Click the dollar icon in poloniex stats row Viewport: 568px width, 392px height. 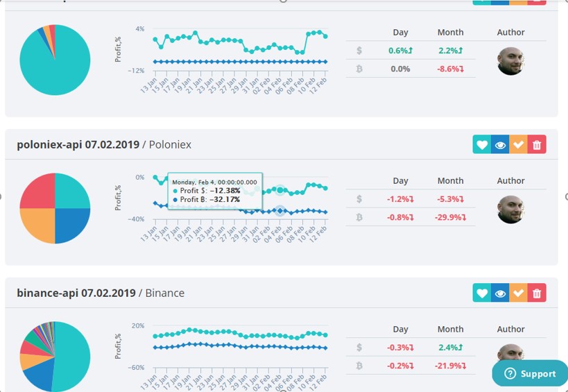tap(359, 199)
